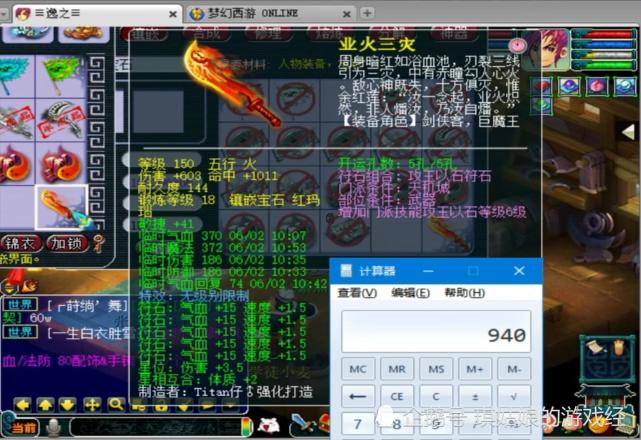Click calculator MS button
Image resolution: width=641 pixels, height=440 pixels.
click(436, 369)
